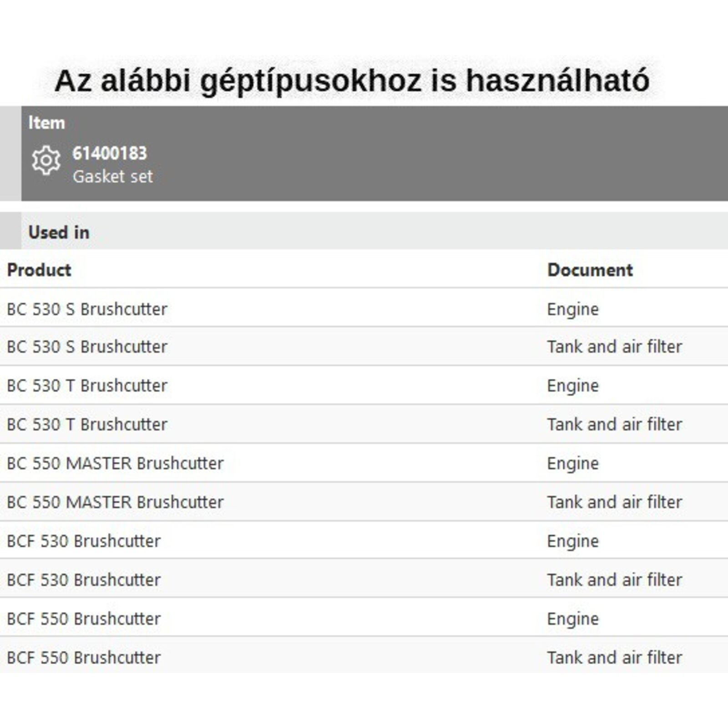Click the Gasket set item description
This screenshot has height=728, width=728.
113,177
